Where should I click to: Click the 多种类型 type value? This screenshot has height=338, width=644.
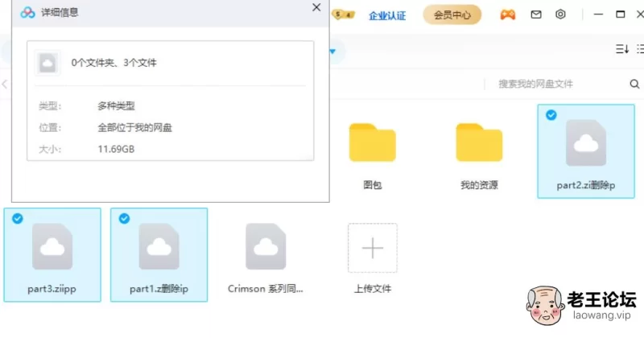tap(116, 106)
